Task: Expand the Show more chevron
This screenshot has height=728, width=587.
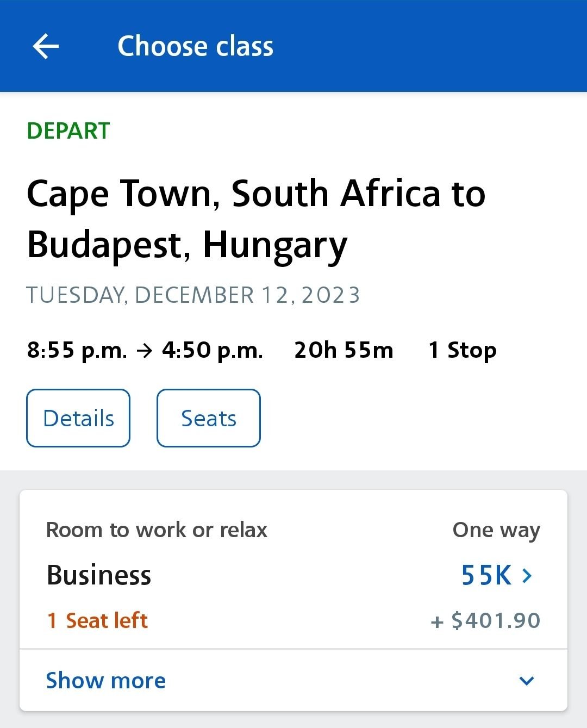Action: click(527, 681)
